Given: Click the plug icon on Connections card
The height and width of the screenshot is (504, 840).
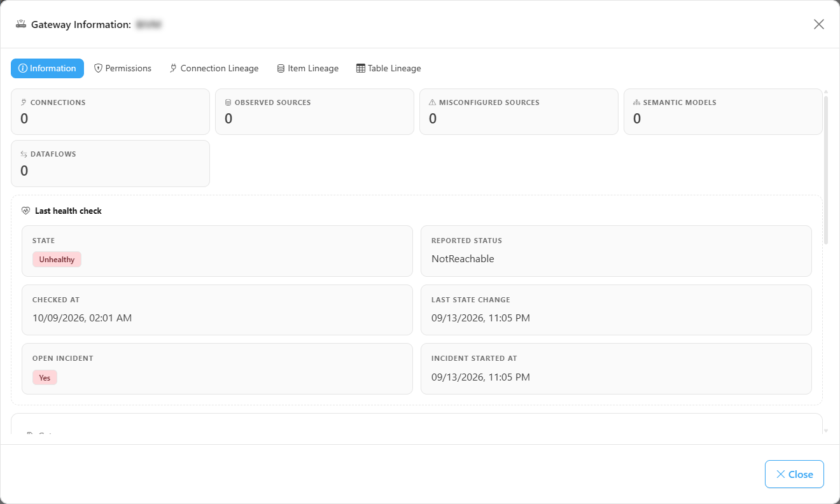Looking at the screenshot, I should coord(24,102).
